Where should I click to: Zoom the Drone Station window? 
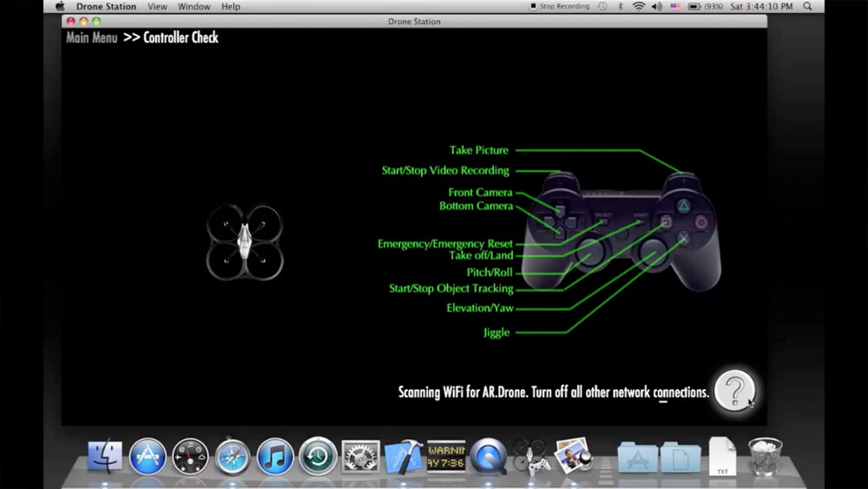(x=97, y=21)
